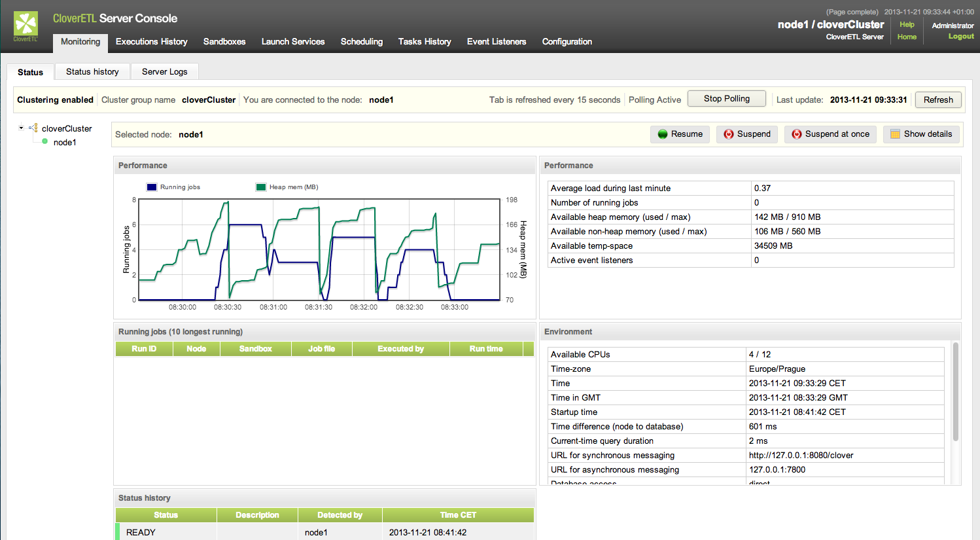Open the Help link
980x540 pixels.
click(907, 24)
